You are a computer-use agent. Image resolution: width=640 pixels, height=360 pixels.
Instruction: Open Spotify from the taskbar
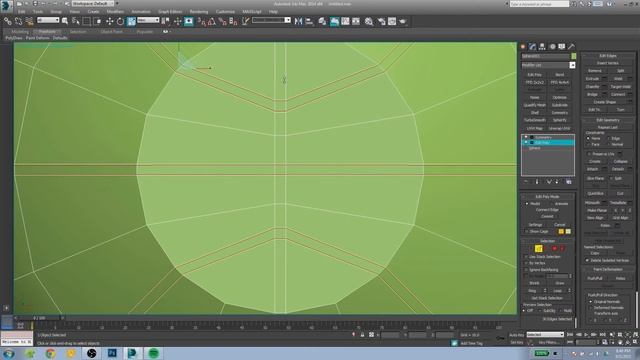[153, 353]
